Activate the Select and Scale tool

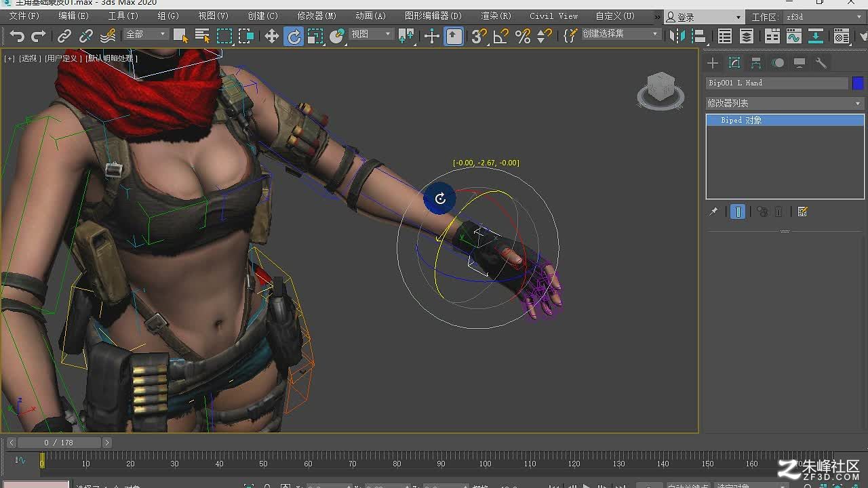(315, 36)
